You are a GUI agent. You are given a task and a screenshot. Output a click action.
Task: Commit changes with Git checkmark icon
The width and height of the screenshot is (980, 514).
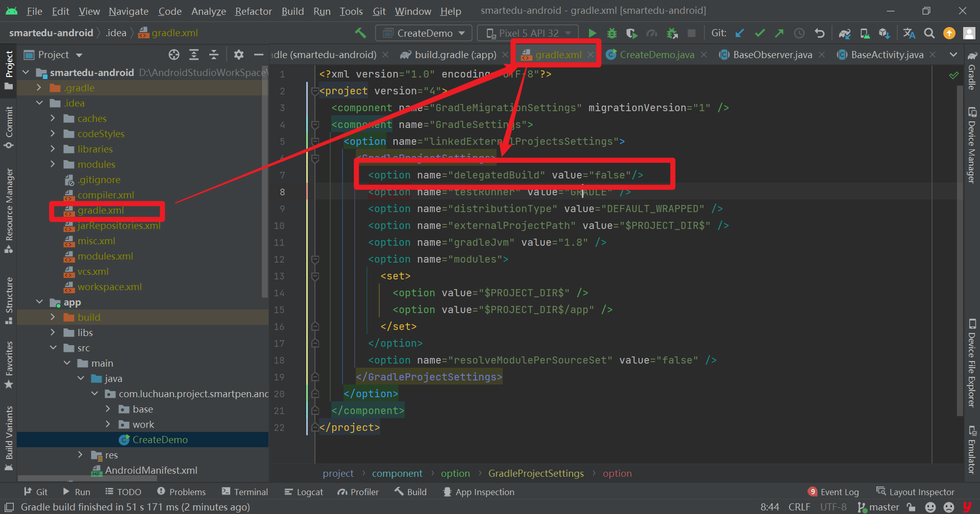[759, 33]
